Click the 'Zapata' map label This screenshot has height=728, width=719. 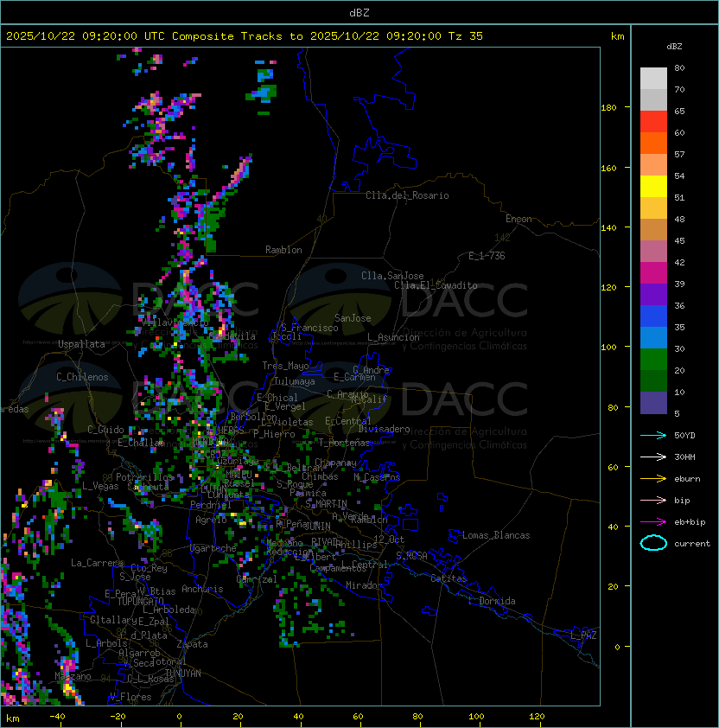point(192,644)
